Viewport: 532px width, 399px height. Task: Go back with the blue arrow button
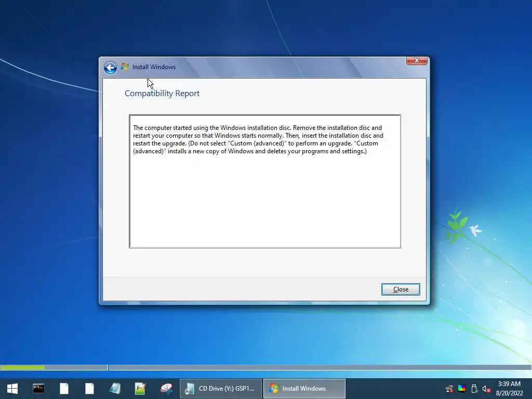pos(110,68)
